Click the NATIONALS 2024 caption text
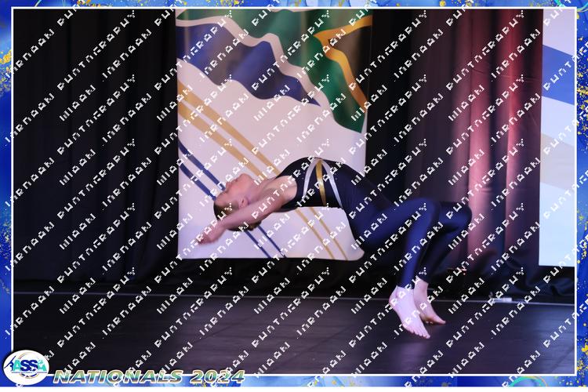 coord(149,376)
